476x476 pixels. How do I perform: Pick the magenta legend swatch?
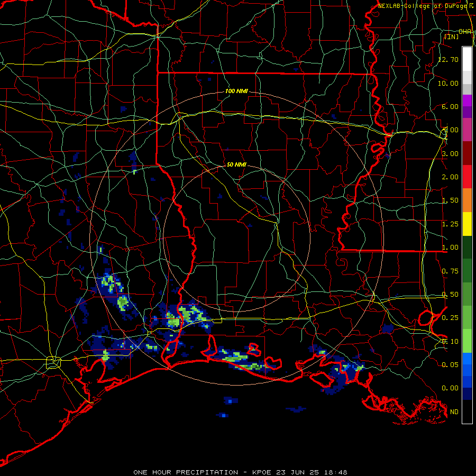point(467,100)
